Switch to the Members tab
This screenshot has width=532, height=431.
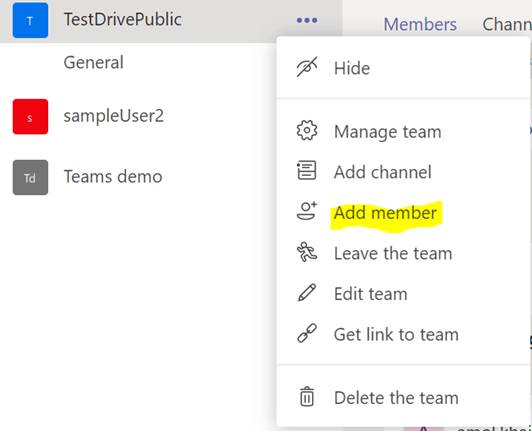[x=420, y=24]
